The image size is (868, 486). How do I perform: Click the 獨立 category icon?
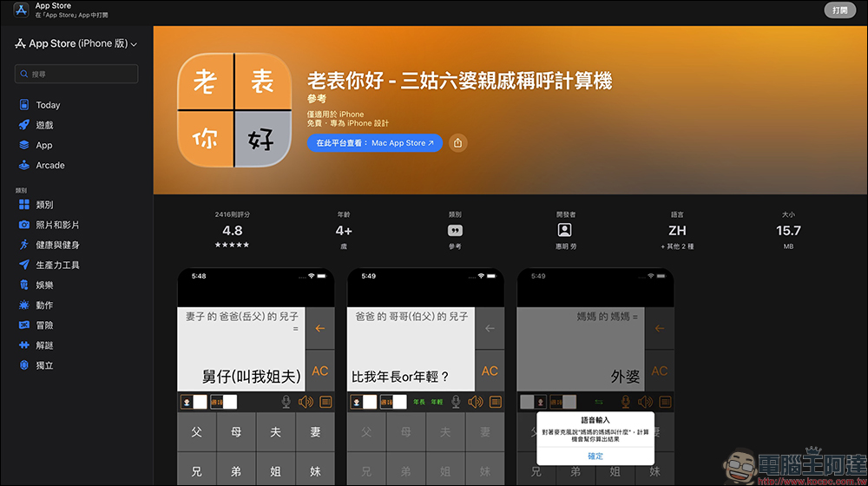point(23,364)
